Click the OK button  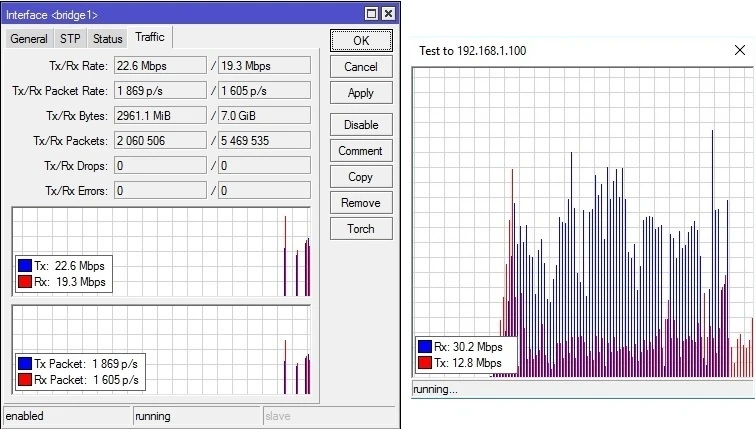pos(361,41)
